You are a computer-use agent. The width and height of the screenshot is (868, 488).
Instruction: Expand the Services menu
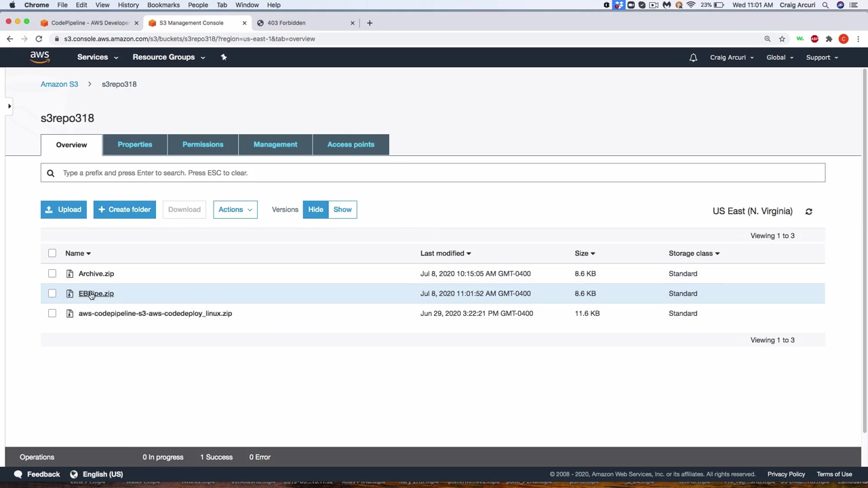(x=98, y=57)
